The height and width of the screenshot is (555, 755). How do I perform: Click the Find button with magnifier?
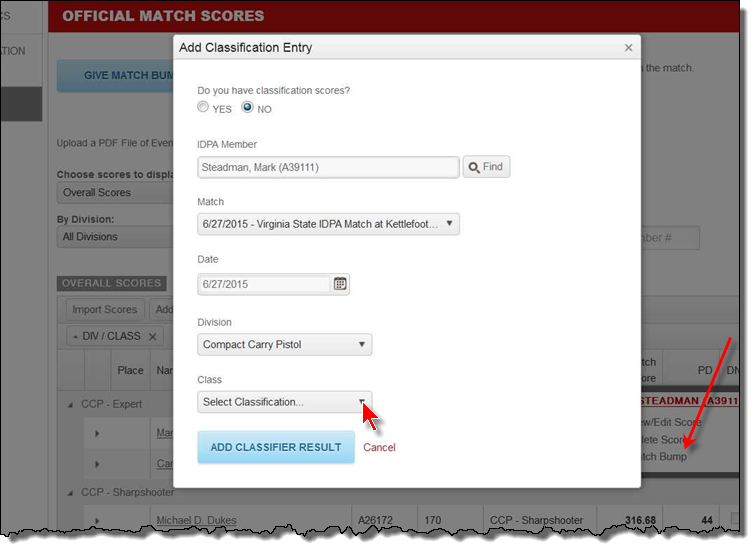(x=486, y=167)
